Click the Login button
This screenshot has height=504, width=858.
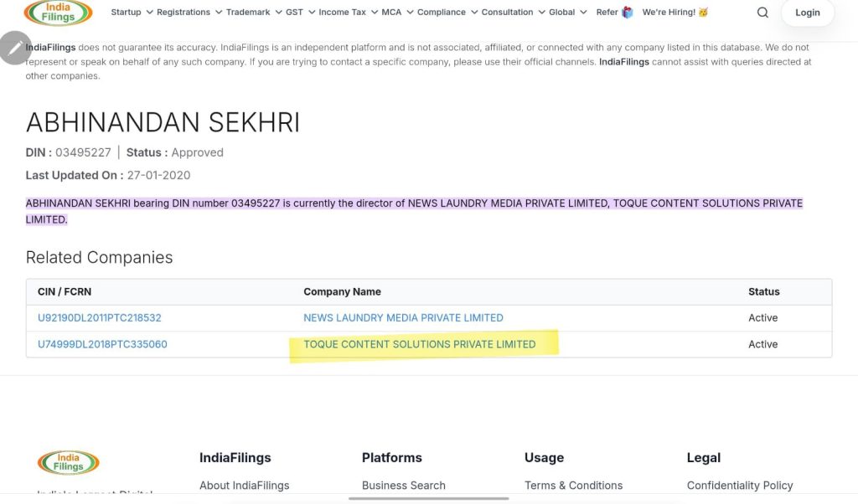[807, 13]
